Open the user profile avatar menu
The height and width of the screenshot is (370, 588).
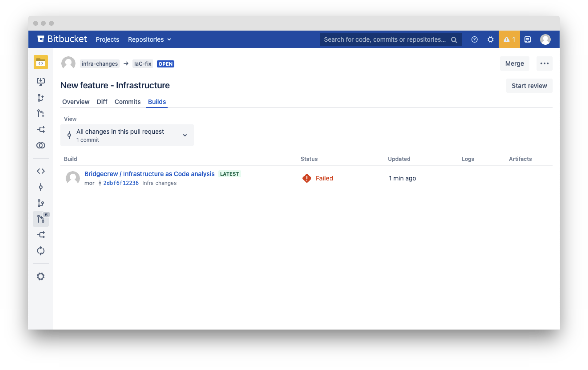[545, 39]
